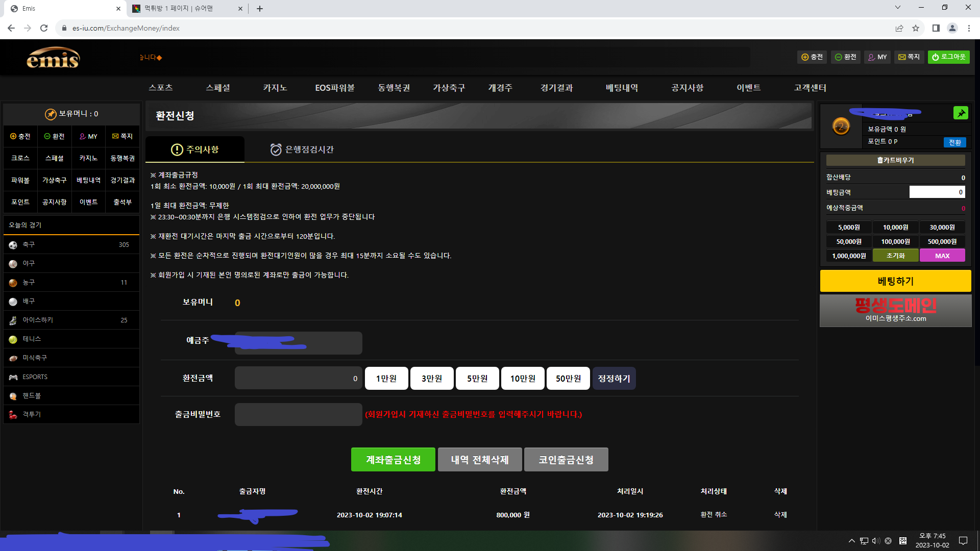Image resolution: width=980 pixels, height=551 pixels.
Task: Click the emis logo
Action: (x=53, y=58)
